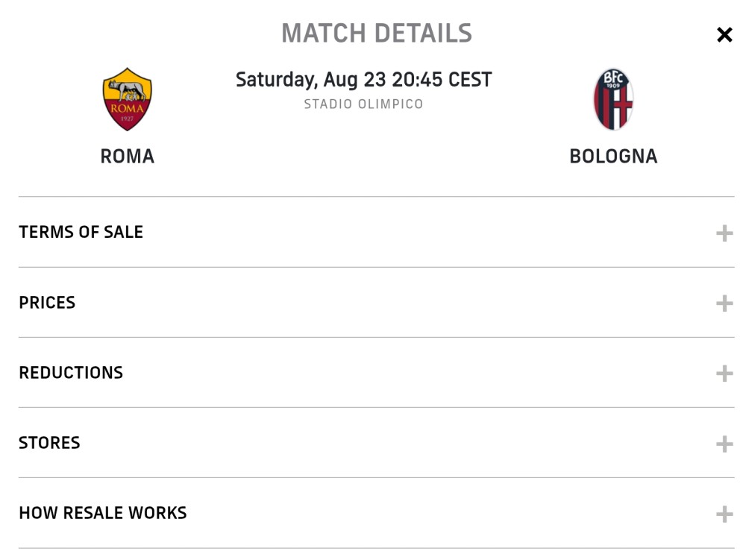
Task: Click the BOLOGNA team name
Action: click(613, 157)
